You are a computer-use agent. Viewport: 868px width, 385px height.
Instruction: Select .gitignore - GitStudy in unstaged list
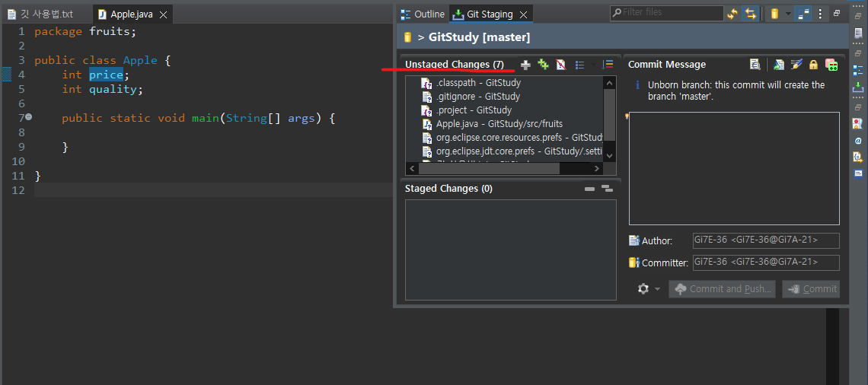(471, 96)
